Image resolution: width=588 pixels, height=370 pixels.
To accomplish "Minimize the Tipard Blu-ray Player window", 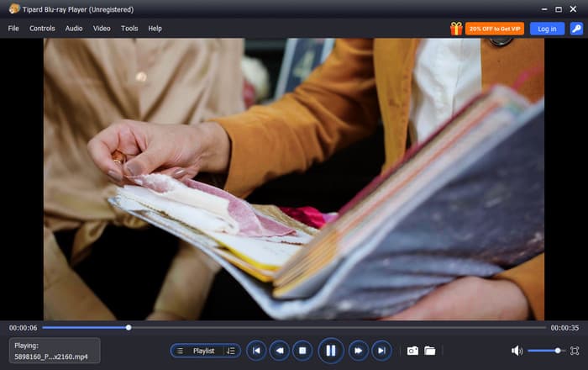I will [x=544, y=9].
